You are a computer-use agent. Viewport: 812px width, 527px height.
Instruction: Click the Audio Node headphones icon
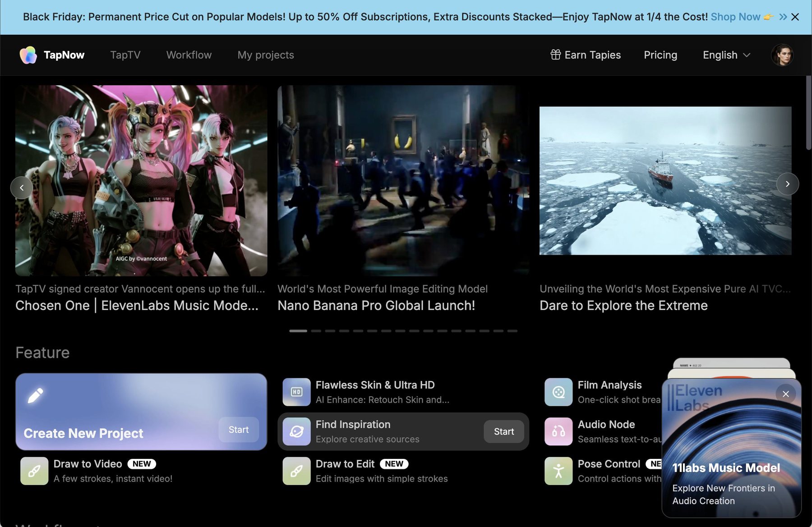[x=558, y=431]
